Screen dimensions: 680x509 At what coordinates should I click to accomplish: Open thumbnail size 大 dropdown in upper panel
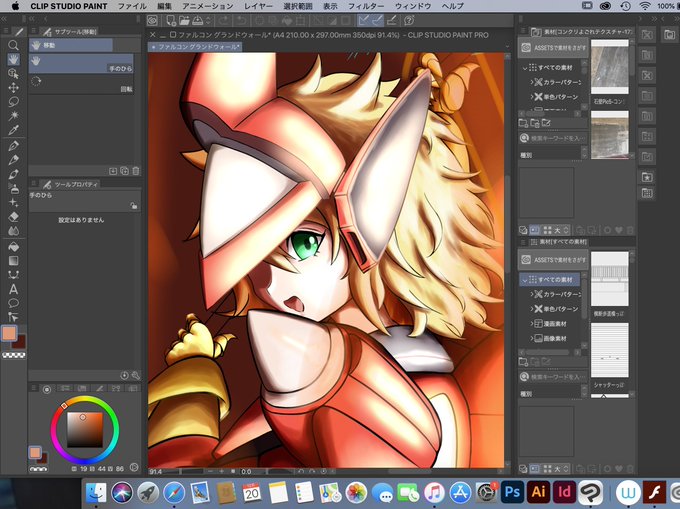pyautogui.click(x=562, y=230)
